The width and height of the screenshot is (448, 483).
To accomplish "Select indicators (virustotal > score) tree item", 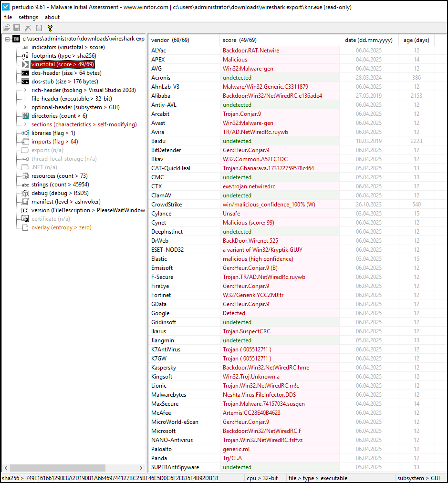I will 68,47.
